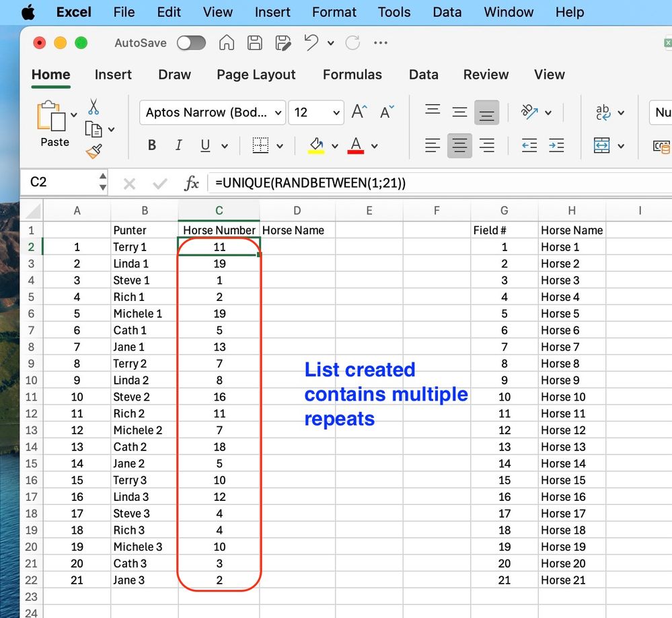Select cell containing Horse 14
This screenshot has width=672, height=618.
pos(572,464)
